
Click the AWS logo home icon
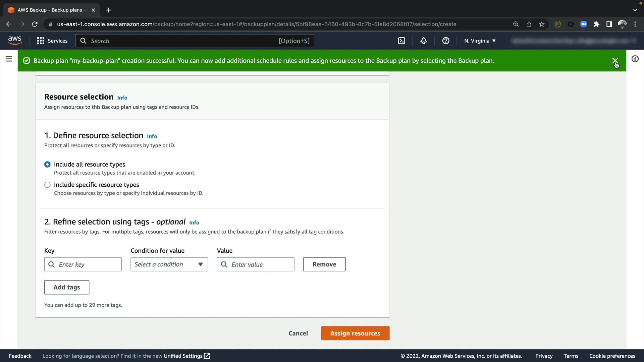coord(15,41)
